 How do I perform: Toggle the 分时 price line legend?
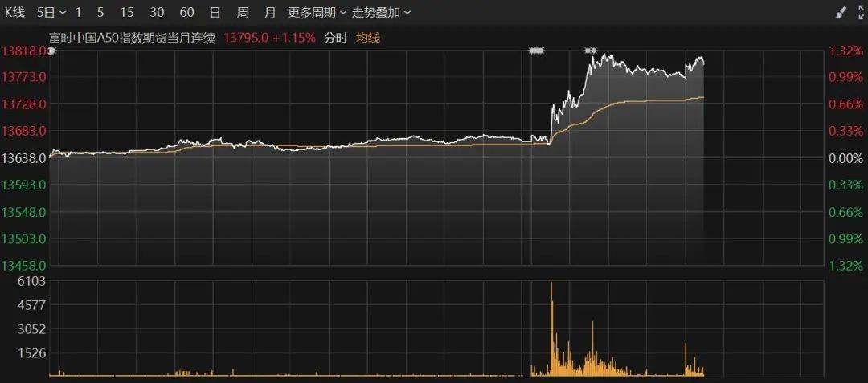(x=334, y=37)
